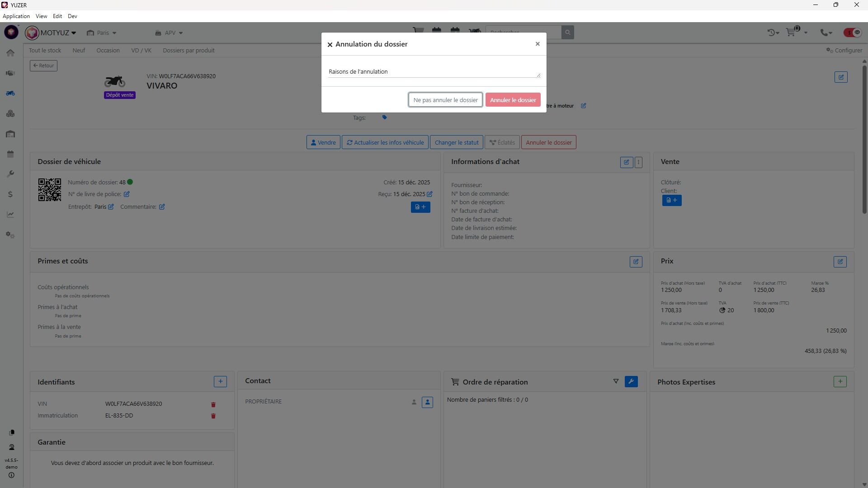868x488 pixels.
Task: Click the dollar sign finance sidebar icon
Action: point(10,194)
